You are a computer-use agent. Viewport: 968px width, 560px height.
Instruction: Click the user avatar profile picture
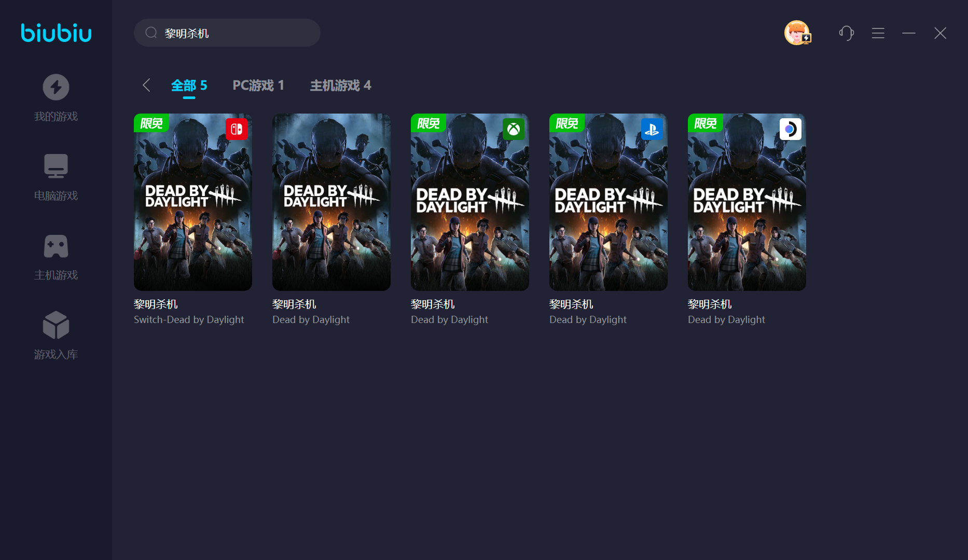click(797, 33)
